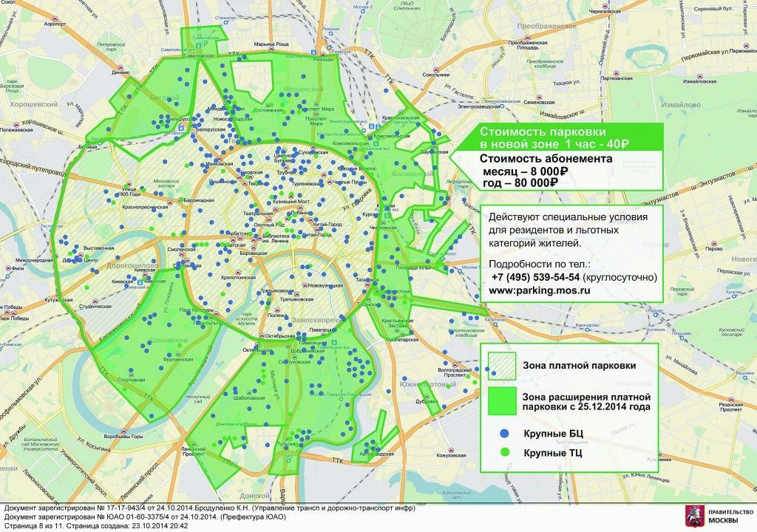
Task: Click the +7 (495) 539-54-54 phone number
Action: [x=535, y=276]
